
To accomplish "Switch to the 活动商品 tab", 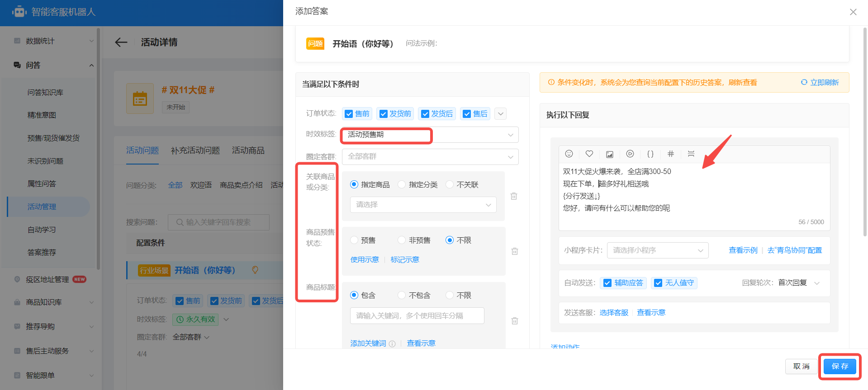I will (248, 150).
